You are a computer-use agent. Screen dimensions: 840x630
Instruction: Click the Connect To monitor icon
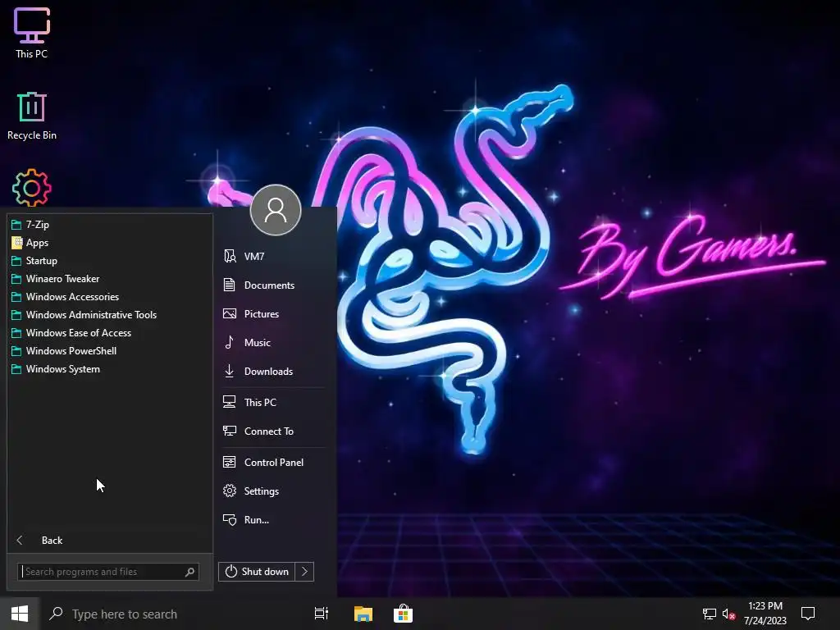point(230,431)
